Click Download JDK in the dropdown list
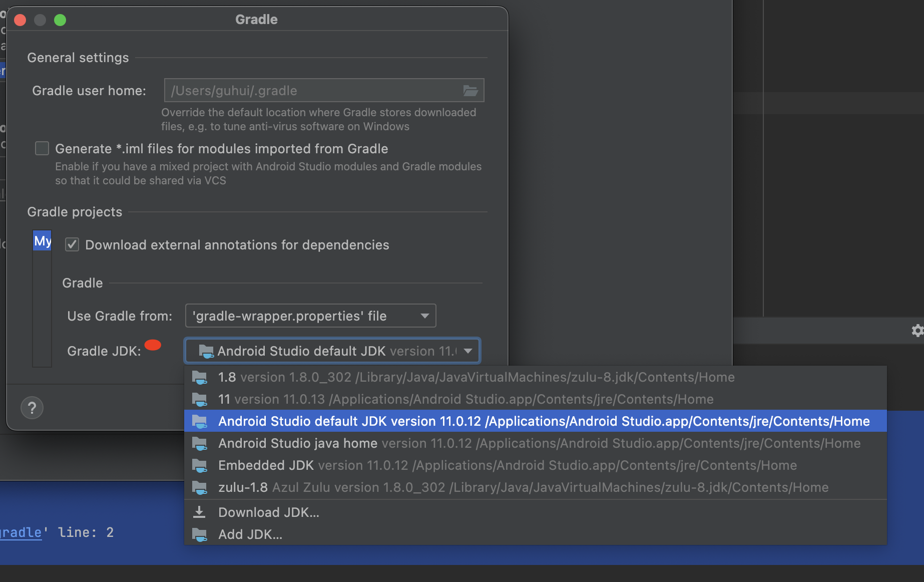 [x=268, y=512]
